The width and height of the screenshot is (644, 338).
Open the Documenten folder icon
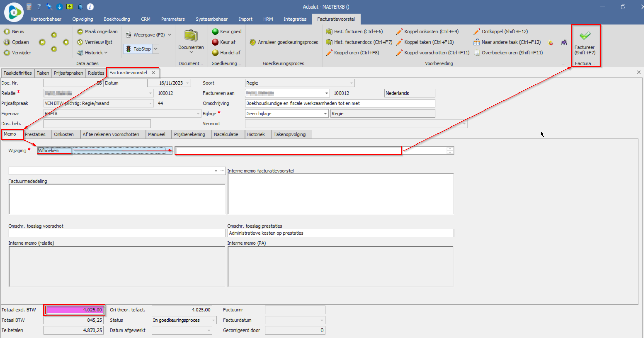click(191, 36)
